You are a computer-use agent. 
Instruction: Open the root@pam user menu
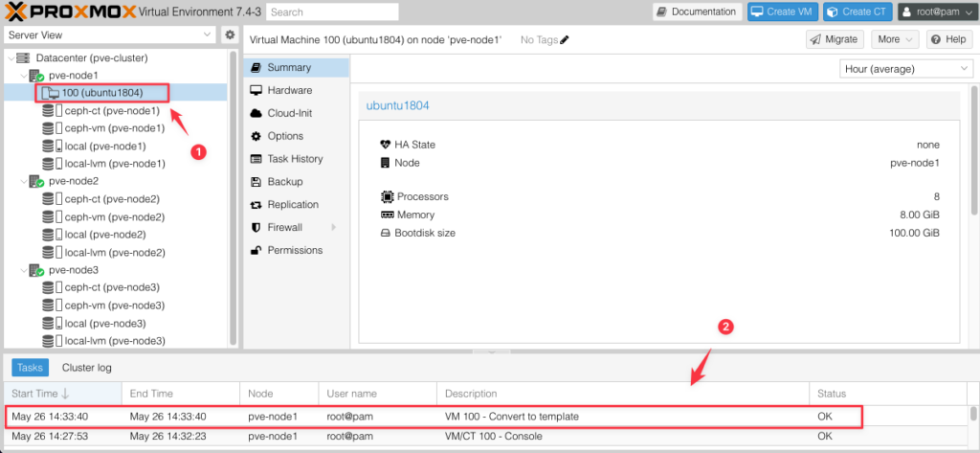(936, 11)
